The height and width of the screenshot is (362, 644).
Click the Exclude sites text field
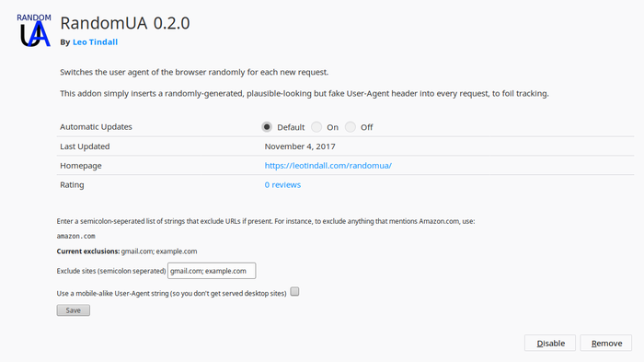[x=212, y=271]
